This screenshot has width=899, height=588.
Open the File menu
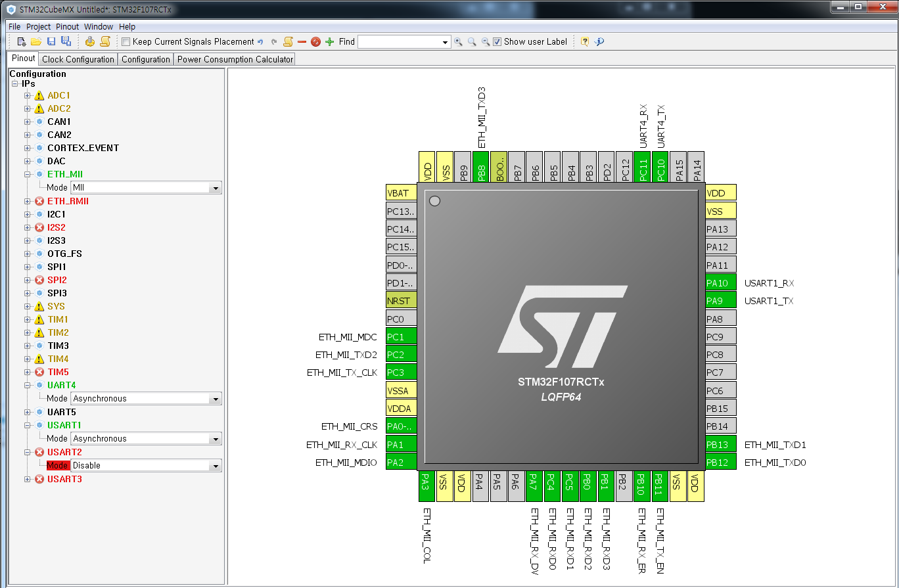pos(14,27)
